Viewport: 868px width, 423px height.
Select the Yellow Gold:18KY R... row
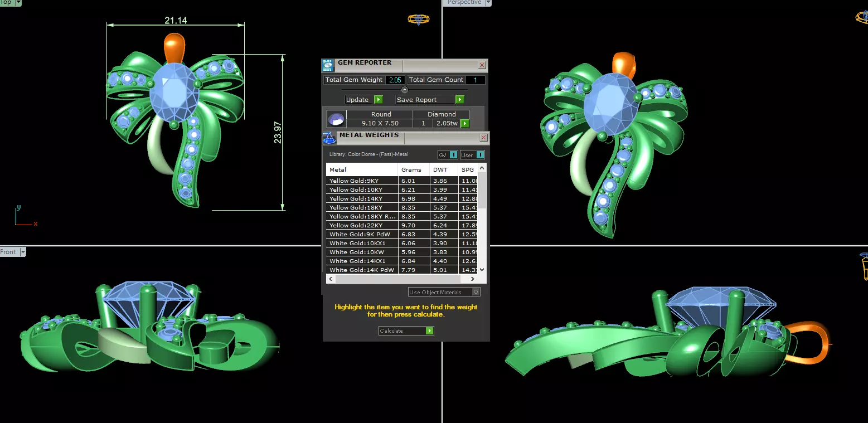(402, 216)
